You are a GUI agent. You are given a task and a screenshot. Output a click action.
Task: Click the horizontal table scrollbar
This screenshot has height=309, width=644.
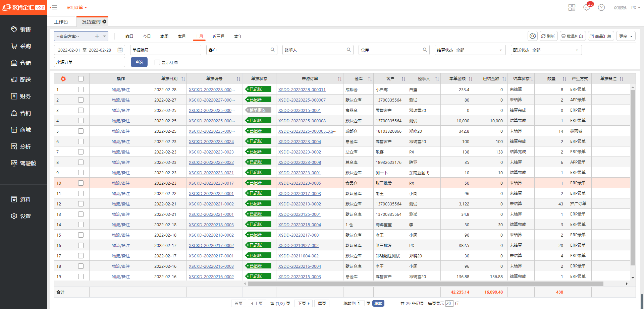[425, 284]
